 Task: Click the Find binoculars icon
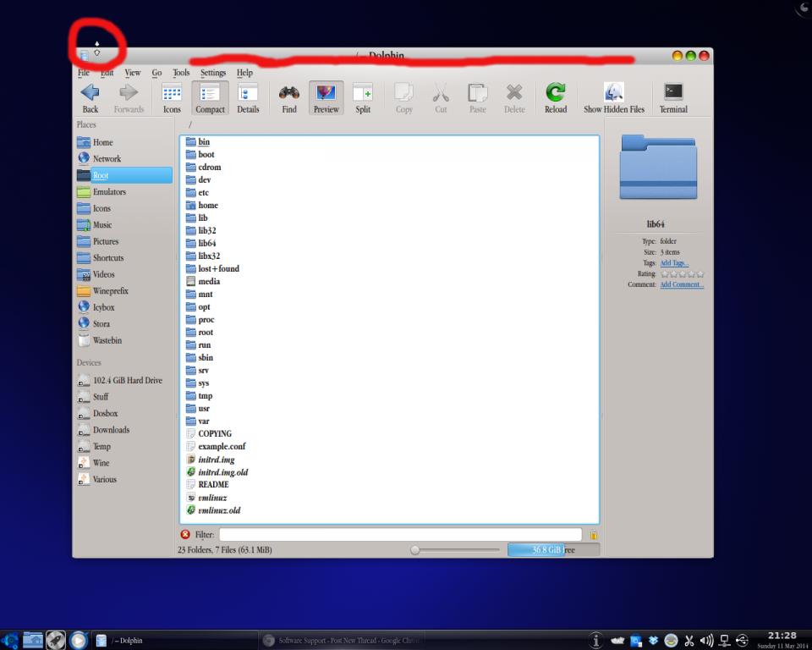click(289, 94)
